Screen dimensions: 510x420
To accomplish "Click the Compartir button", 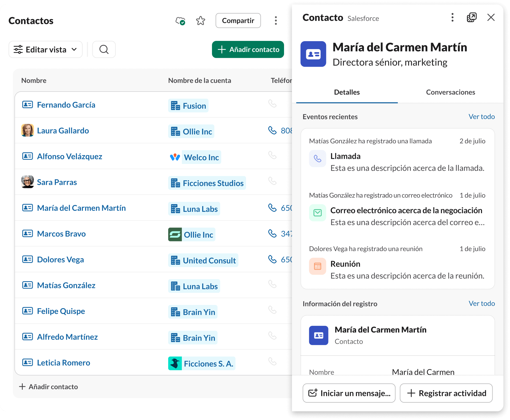I will click(x=238, y=21).
